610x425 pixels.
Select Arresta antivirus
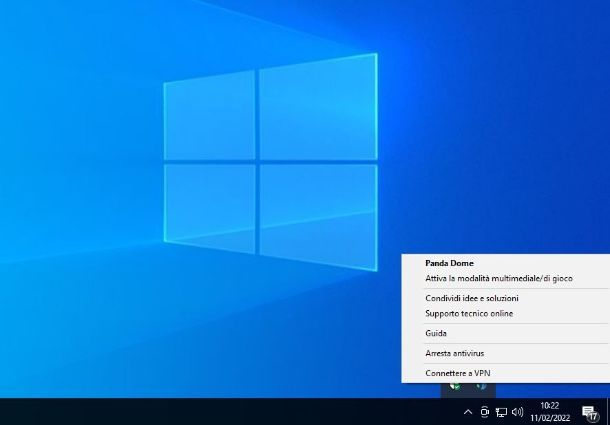coord(505,353)
